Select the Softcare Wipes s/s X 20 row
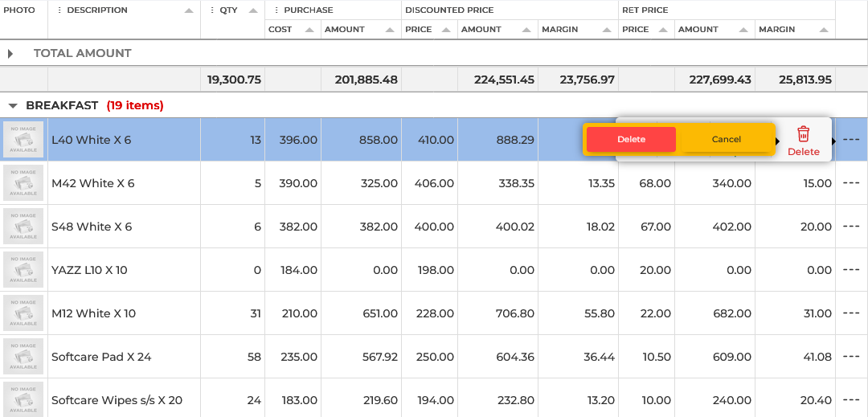 (117, 400)
